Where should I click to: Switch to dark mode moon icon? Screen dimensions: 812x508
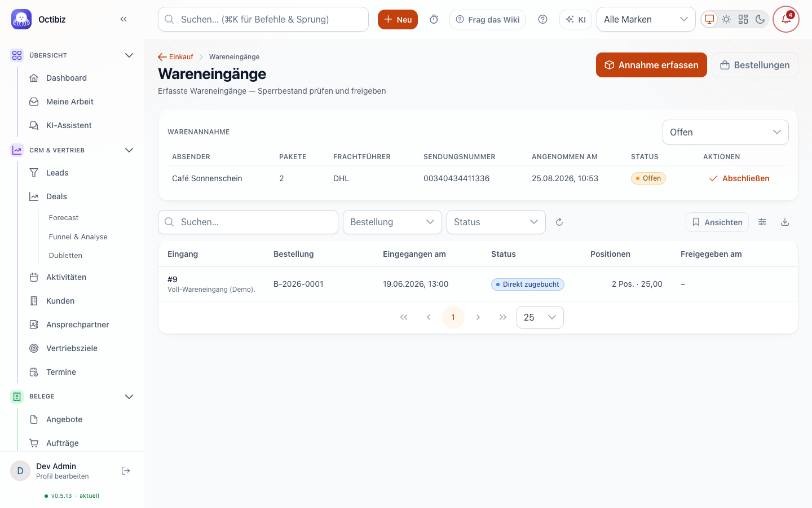760,19
